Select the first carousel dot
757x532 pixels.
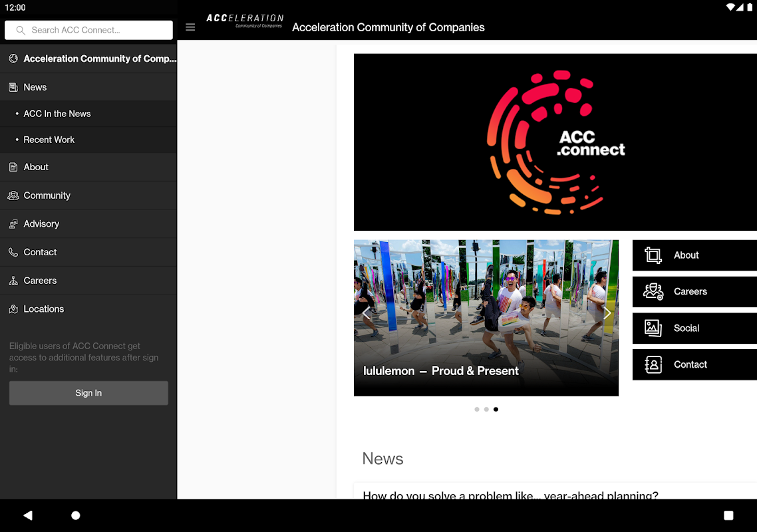(476, 410)
